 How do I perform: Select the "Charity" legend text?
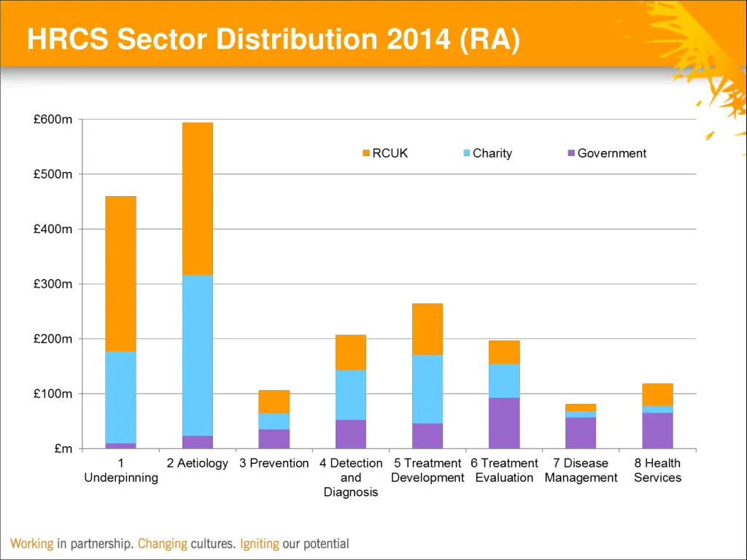[492, 154]
